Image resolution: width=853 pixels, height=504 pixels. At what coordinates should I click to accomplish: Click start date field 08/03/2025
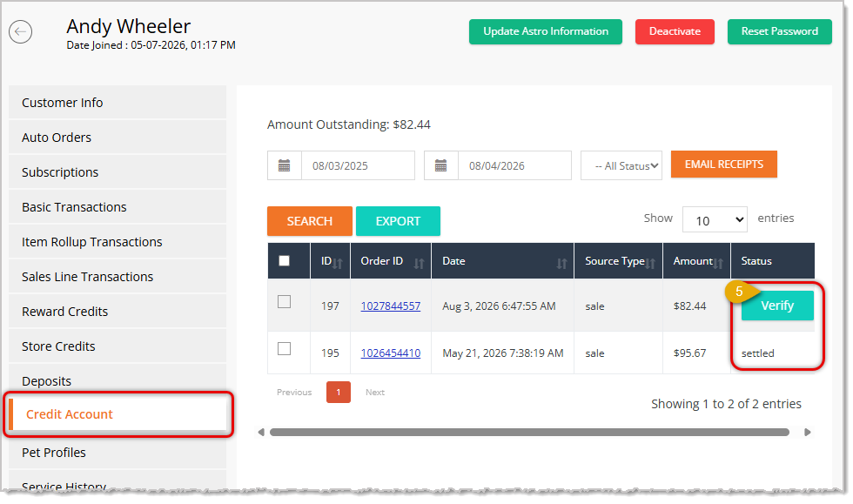[x=358, y=165]
